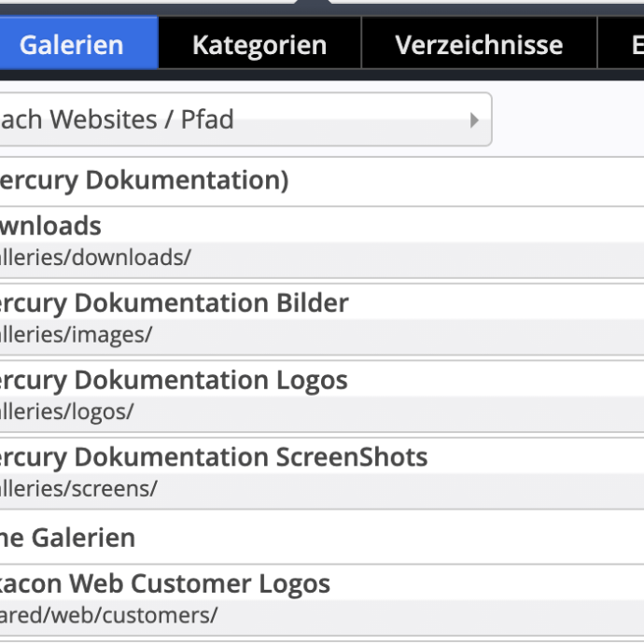Select Mercury Dokumentation Logos gallery
The image size is (644, 644).
(x=174, y=380)
